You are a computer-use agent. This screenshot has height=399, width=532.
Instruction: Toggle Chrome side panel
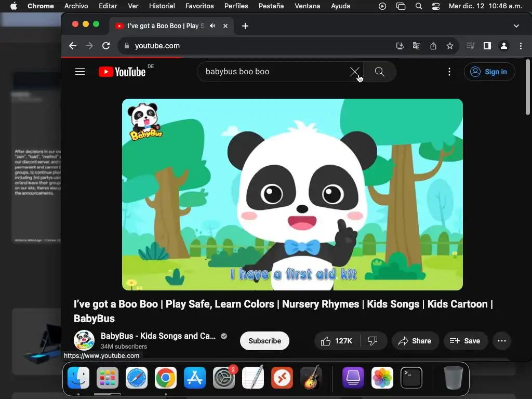[487, 46]
